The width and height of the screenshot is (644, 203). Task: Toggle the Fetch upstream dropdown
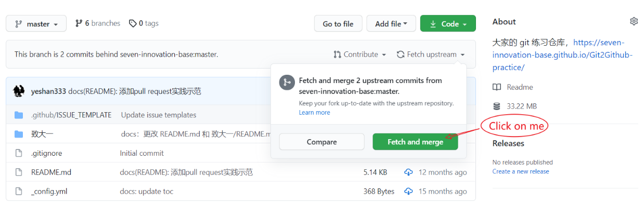[x=431, y=55]
